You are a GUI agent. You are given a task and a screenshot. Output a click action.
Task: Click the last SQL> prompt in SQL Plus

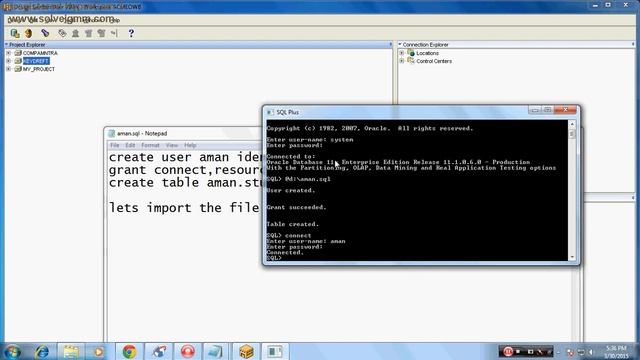click(274, 258)
